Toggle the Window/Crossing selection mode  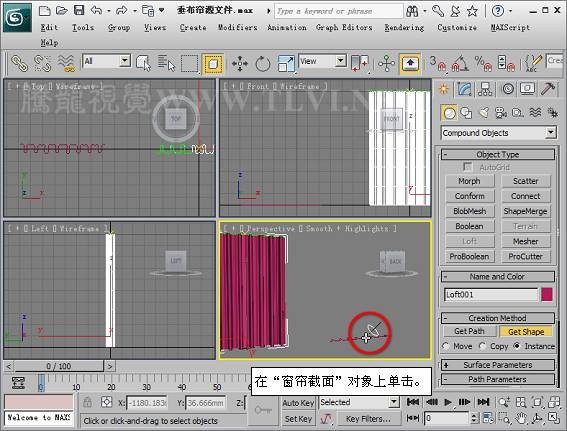(213, 64)
